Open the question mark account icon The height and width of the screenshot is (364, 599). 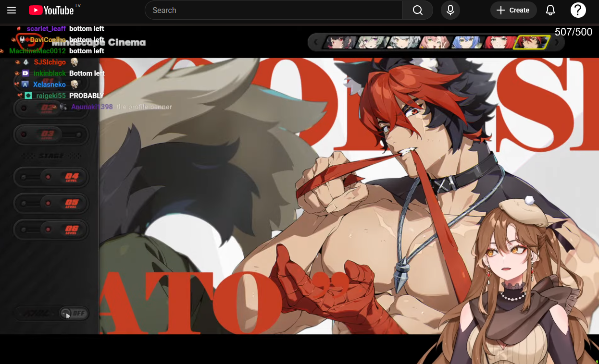tap(578, 10)
